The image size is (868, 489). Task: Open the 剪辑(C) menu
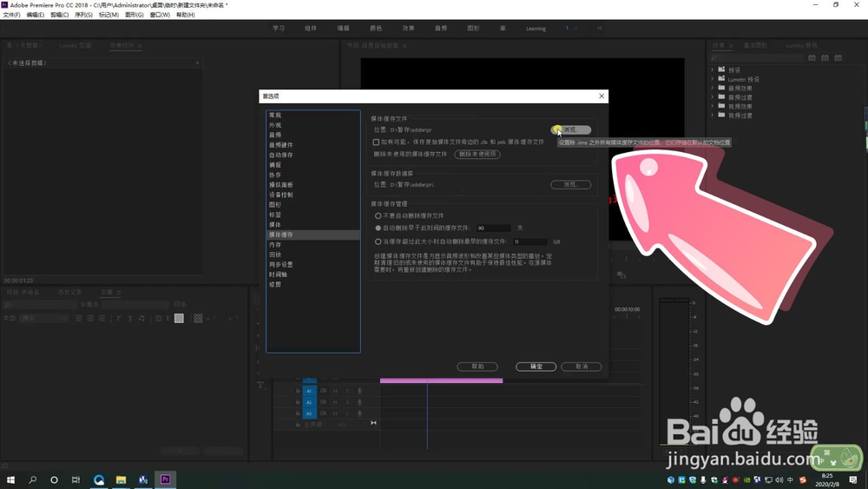[59, 15]
